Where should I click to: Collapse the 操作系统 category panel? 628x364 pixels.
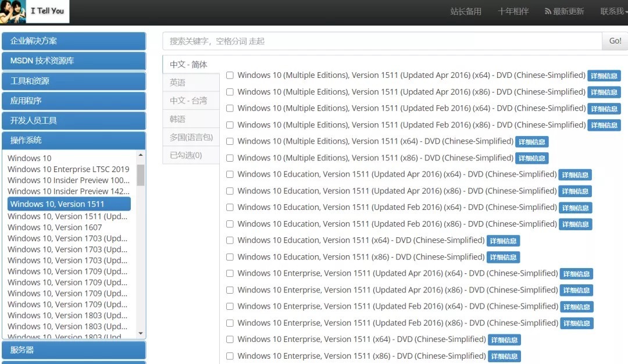[x=73, y=140]
